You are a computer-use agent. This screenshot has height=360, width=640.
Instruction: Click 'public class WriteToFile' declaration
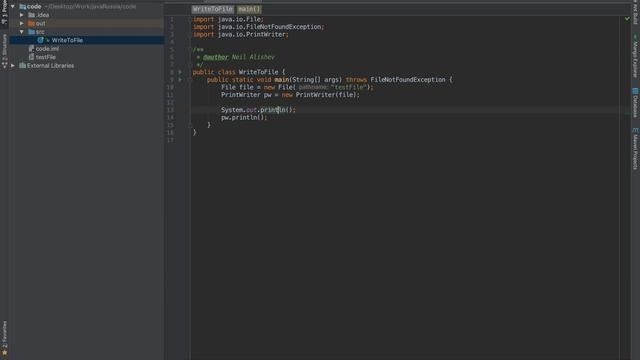(235, 72)
